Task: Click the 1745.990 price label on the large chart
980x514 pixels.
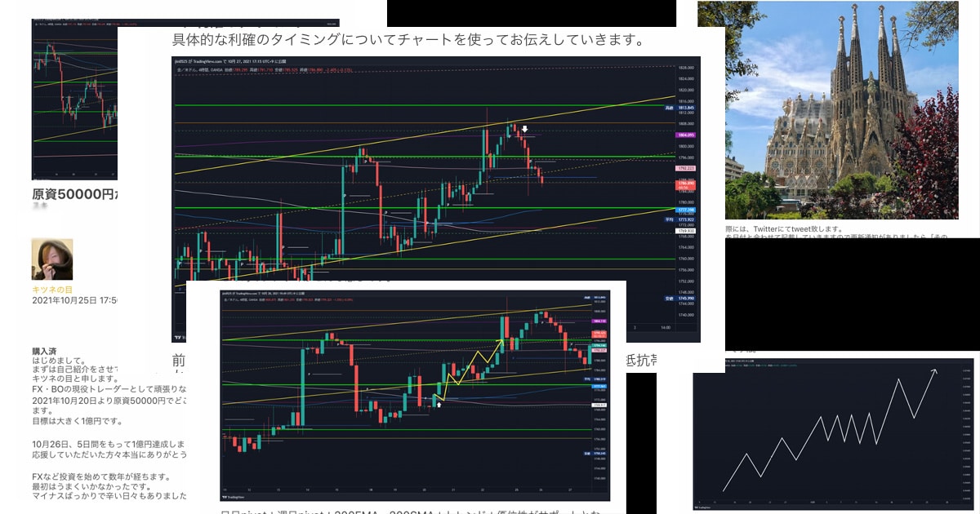Action: point(685,299)
